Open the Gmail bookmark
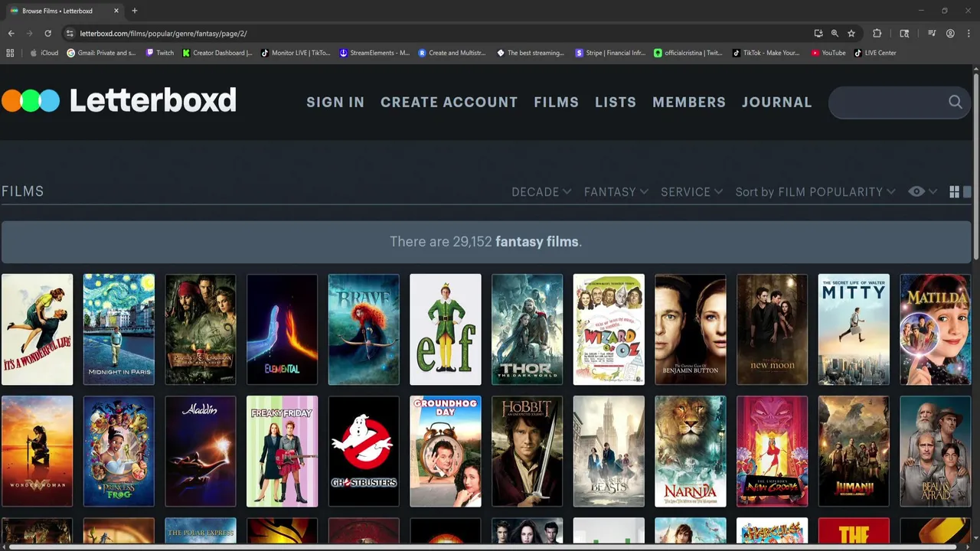The image size is (980, 551). click(101, 53)
